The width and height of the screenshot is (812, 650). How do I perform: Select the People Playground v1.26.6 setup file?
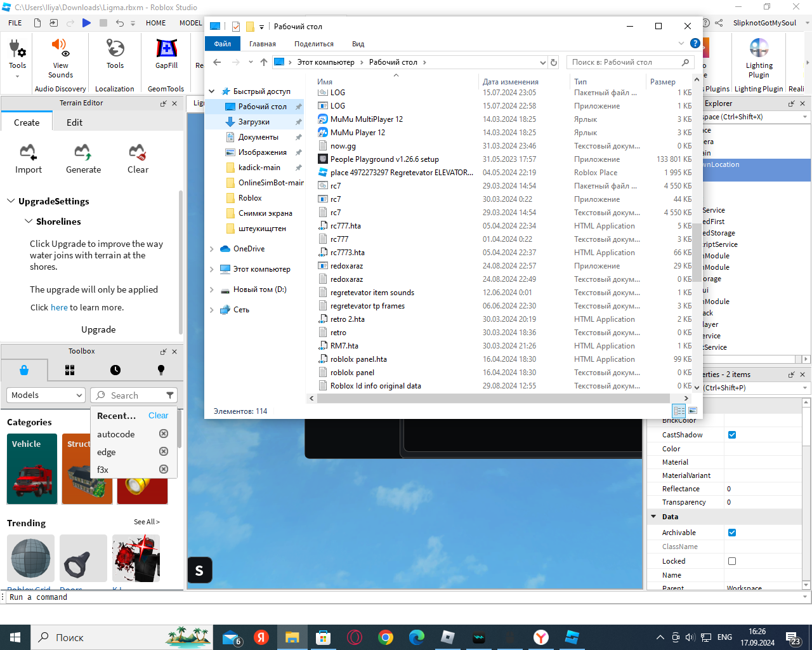384,159
